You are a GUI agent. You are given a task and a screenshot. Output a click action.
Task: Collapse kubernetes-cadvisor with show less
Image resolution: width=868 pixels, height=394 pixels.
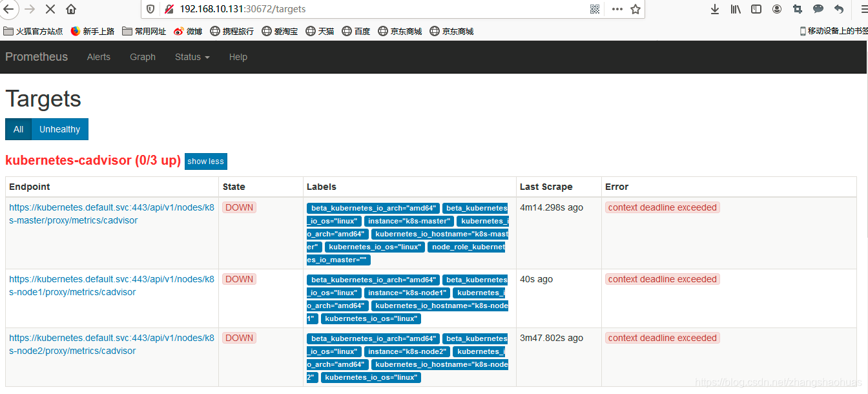pyautogui.click(x=206, y=161)
